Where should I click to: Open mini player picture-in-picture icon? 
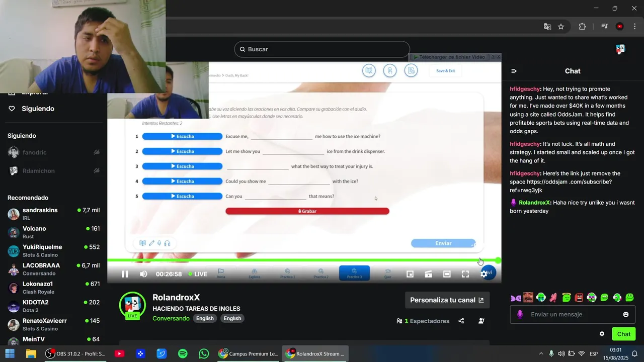(x=410, y=274)
